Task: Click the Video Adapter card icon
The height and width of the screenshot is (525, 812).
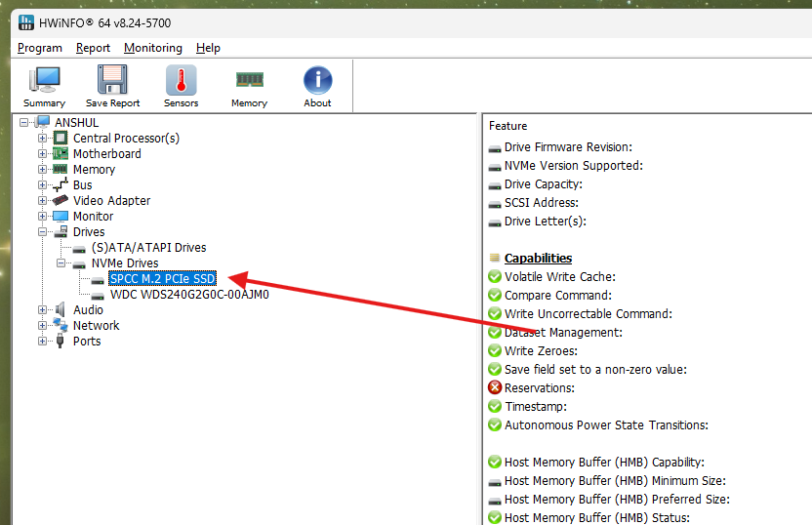Action: (x=61, y=200)
